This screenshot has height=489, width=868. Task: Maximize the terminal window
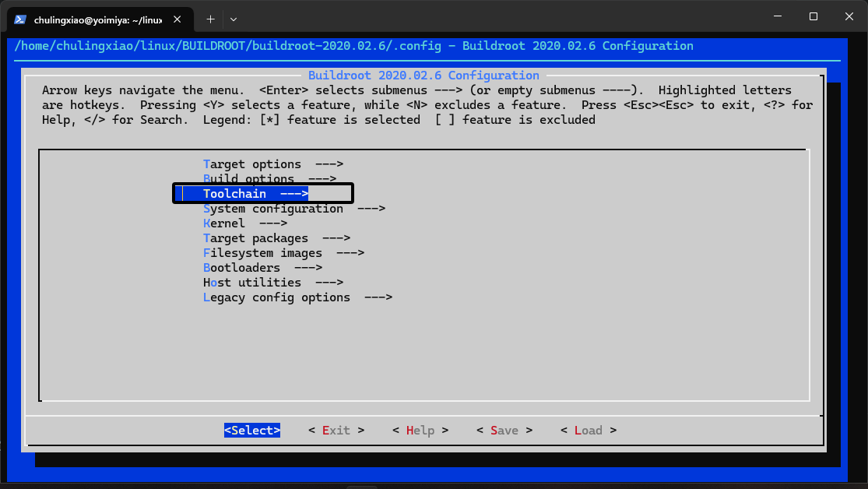[814, 16]
